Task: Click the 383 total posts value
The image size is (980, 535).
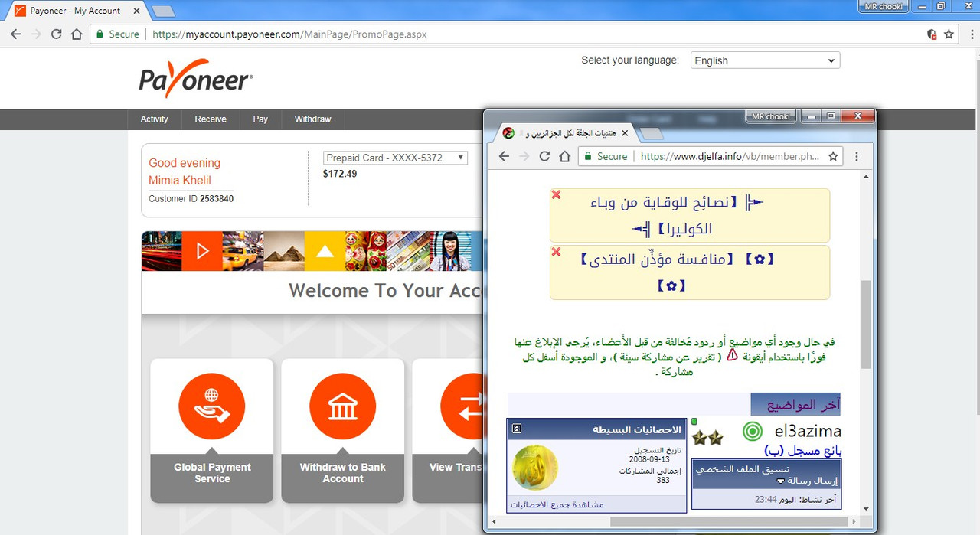Action: tap(663, 480)
